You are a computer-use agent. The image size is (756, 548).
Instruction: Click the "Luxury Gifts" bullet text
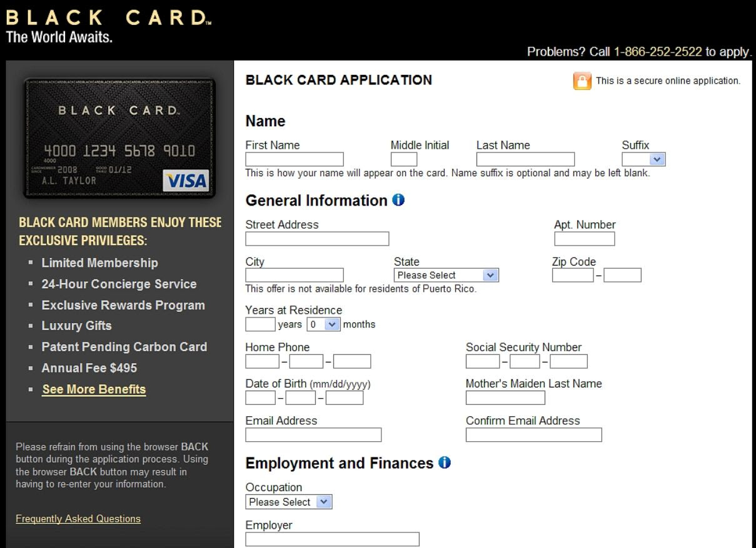coord(77,326)
